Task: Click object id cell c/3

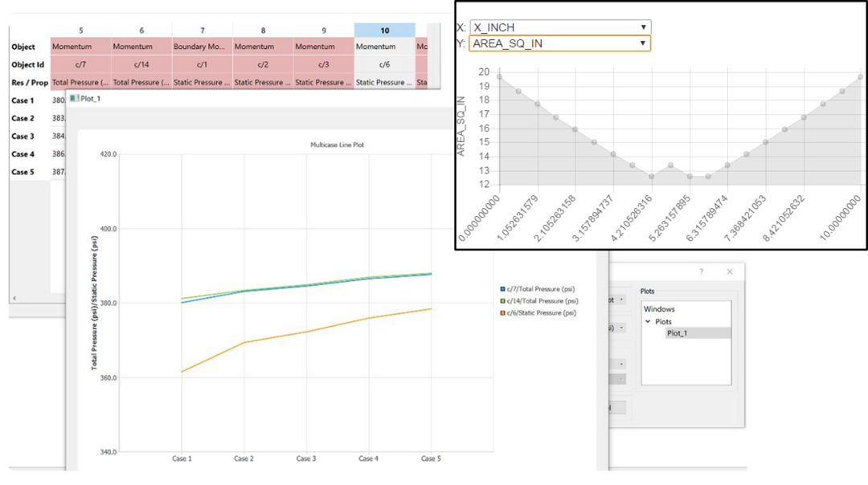Action: (324, 65)
